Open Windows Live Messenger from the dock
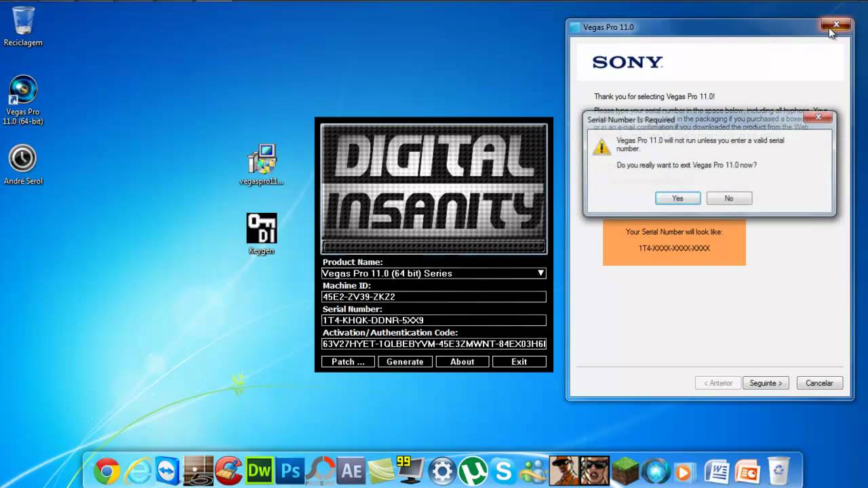 click(x=534, y=470)
